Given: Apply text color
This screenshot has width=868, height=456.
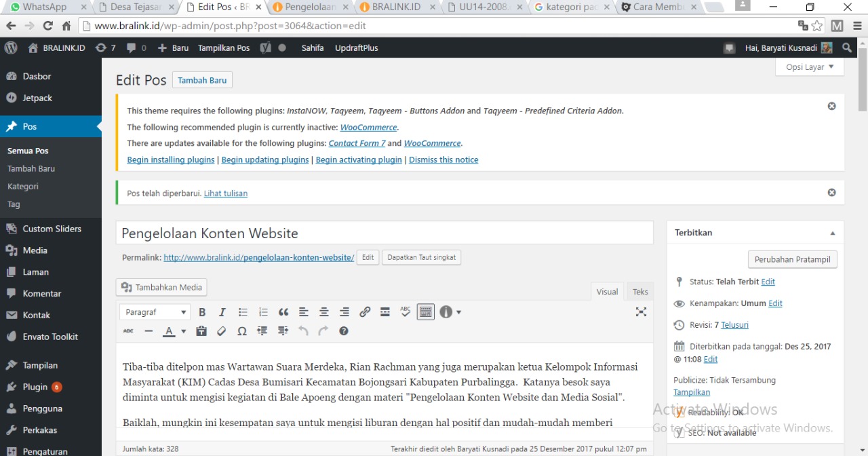Looking at the screenshot, I should [x=169, y=331].
